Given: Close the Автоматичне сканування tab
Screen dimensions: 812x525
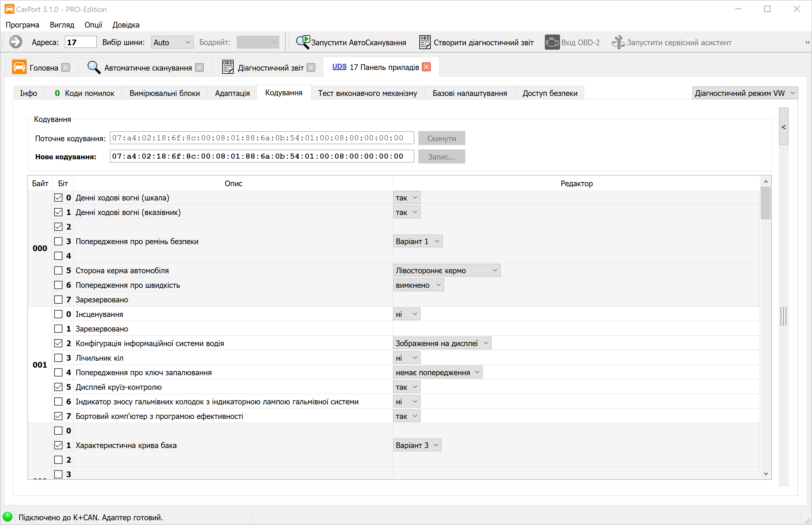Looking at the screenshot, I should pyautogui.click(x=200, y=67).
